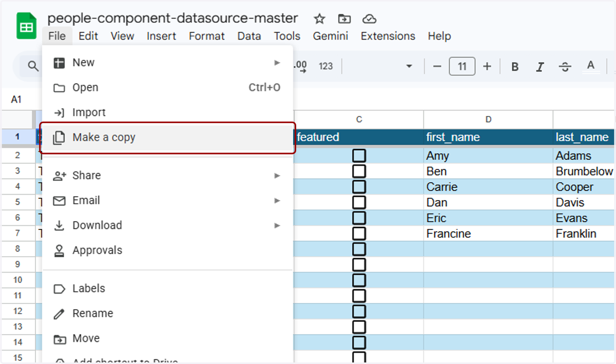Open the text color picker
This screenshot has height=364, width=616.
pos(591,66)
